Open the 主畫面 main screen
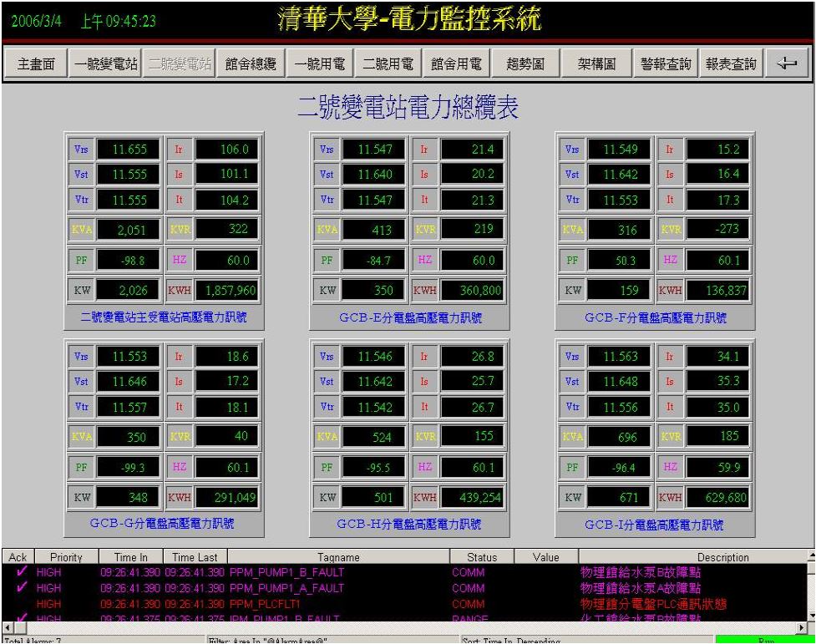Screen dimensions: 816x644 [36, 63]
